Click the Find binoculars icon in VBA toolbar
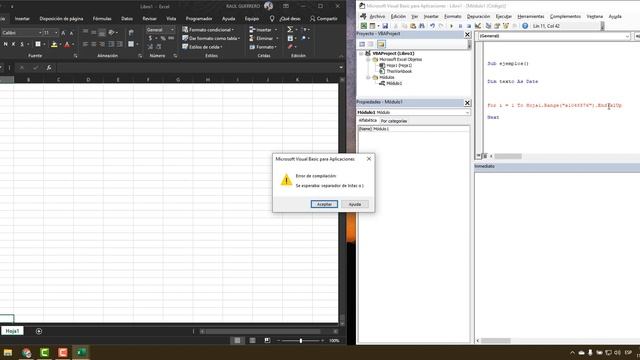 (422, 26)
